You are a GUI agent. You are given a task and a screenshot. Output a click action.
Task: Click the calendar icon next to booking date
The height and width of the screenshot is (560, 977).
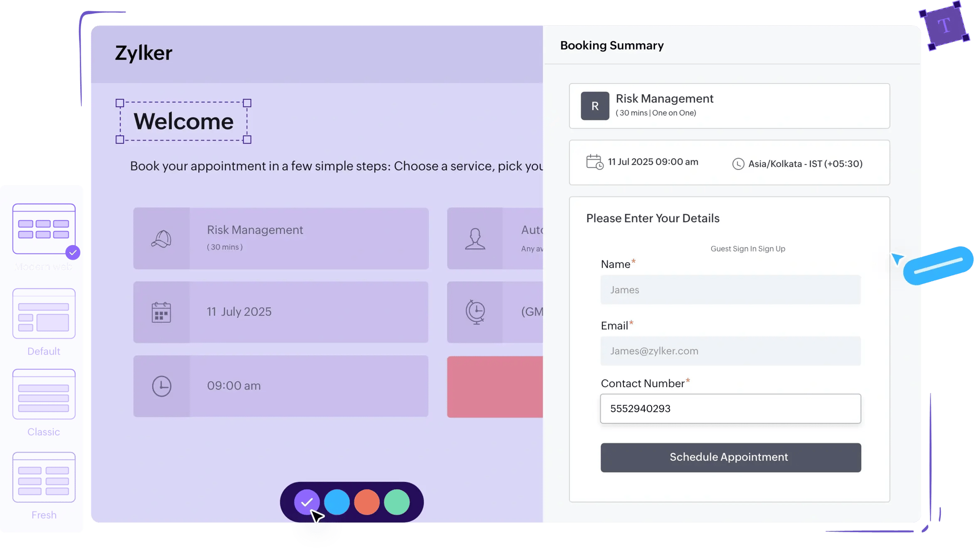[x=595, y=162]
